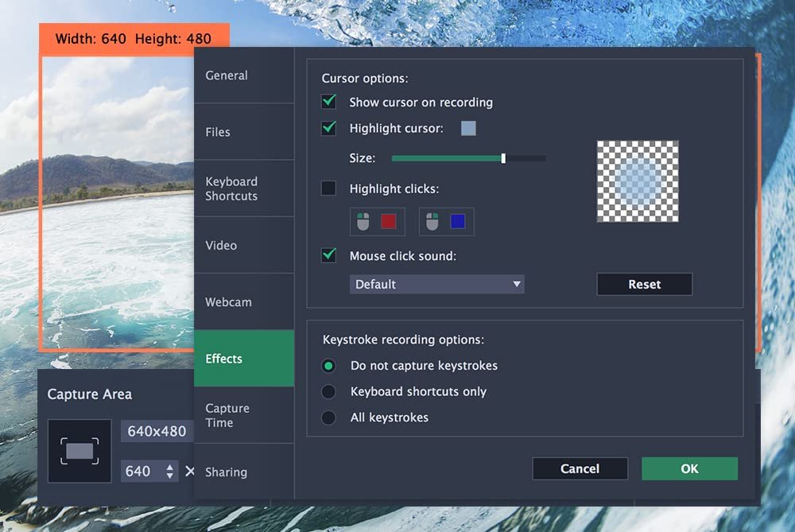Enable Highlight clicks
Viewport: 795px width, 532px height.
[328, 188]
